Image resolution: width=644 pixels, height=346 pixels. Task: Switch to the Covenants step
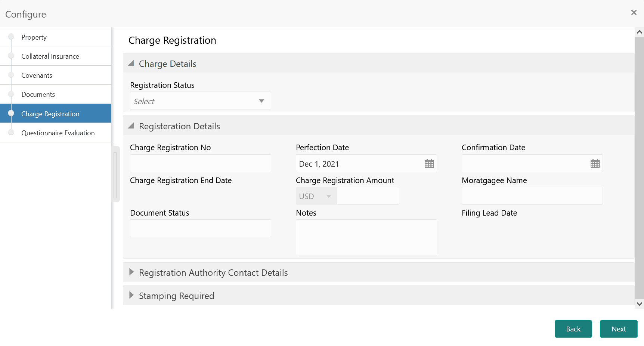pos(37,75)
